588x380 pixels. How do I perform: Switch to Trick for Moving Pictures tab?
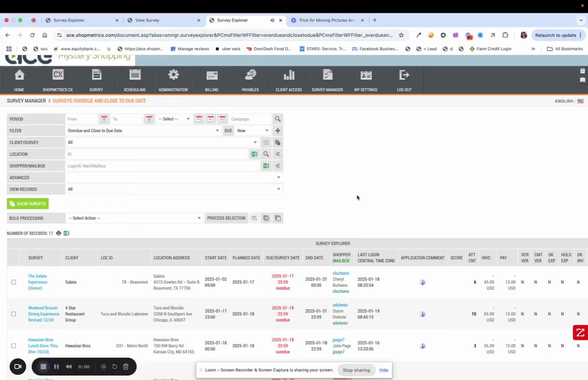click(327, 20)
